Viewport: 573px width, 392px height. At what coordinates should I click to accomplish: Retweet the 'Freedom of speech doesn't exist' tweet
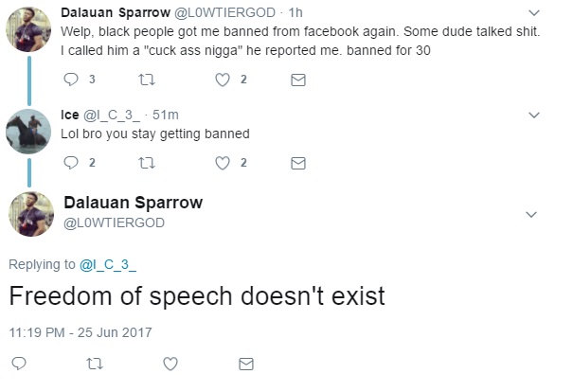[95, 364]
